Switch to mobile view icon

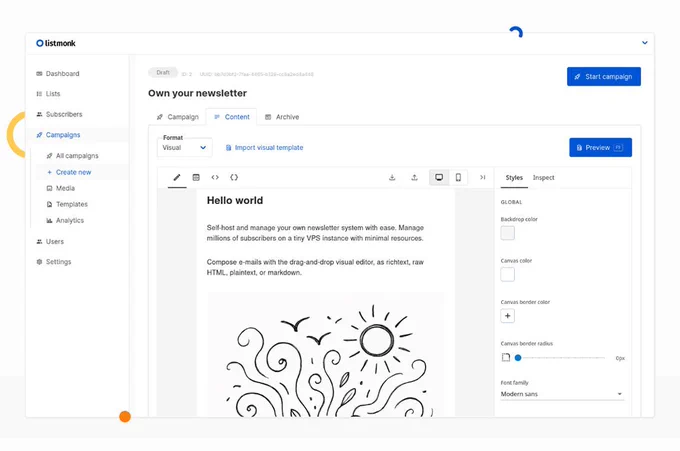458,177
